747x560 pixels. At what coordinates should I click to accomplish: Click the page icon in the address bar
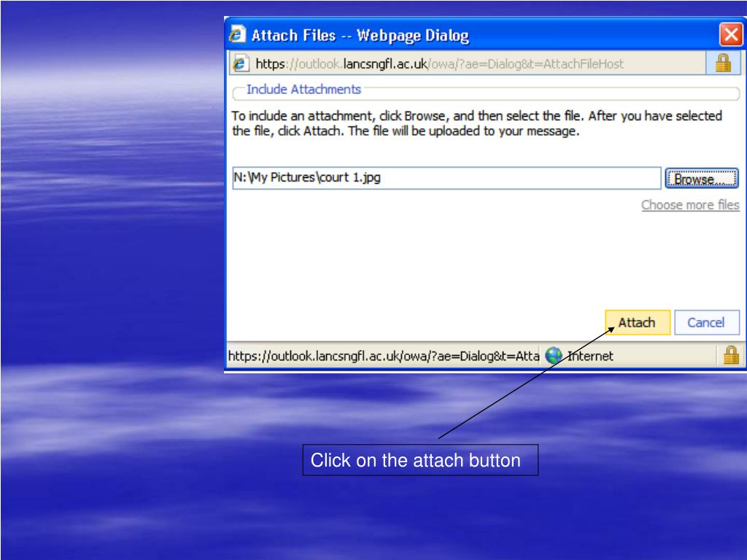point(240,63)
